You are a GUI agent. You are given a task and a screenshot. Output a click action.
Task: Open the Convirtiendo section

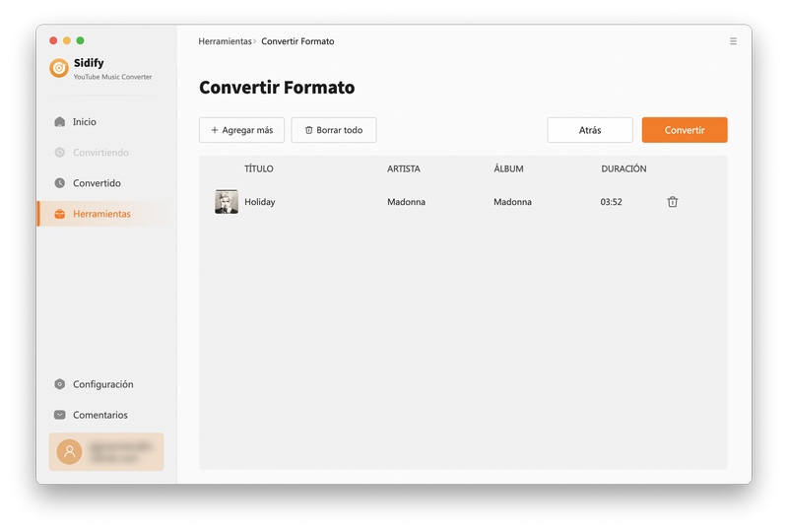pos(92,153)
